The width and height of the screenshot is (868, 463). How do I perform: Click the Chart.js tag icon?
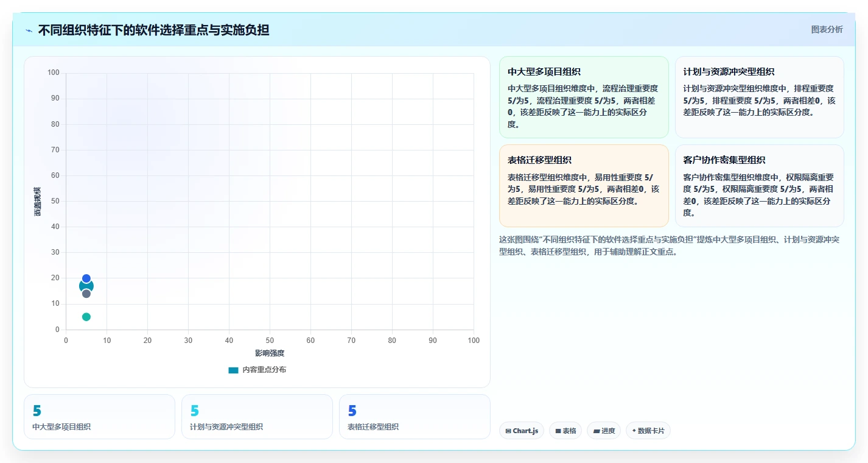point(508,431)
